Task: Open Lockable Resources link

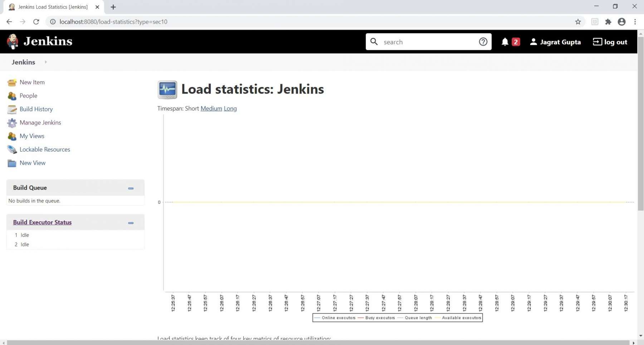Action: pos(45,149)
